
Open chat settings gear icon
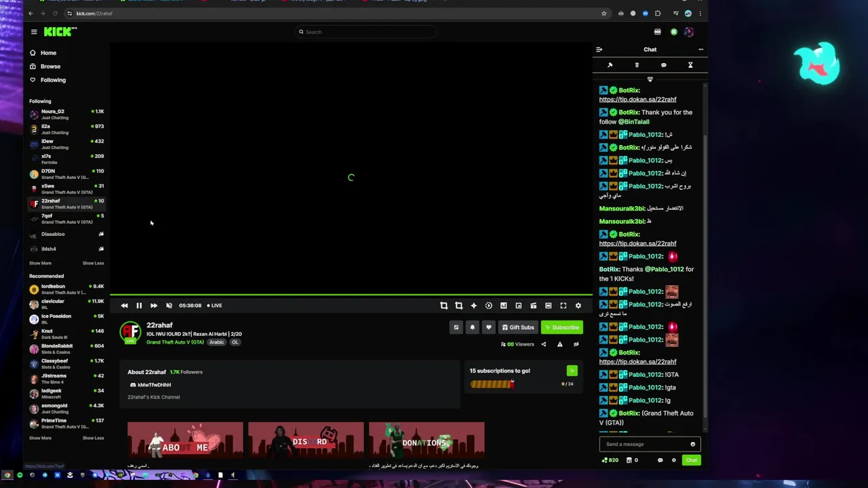673,460
